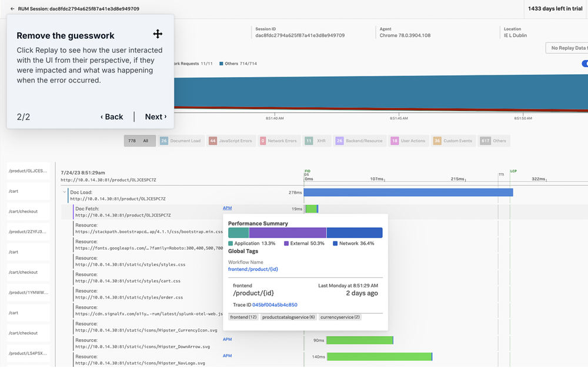The width and height of the screenshot is (588, 368).
Task: Collapse the Doc Load row
Action: tap(65, 193)
